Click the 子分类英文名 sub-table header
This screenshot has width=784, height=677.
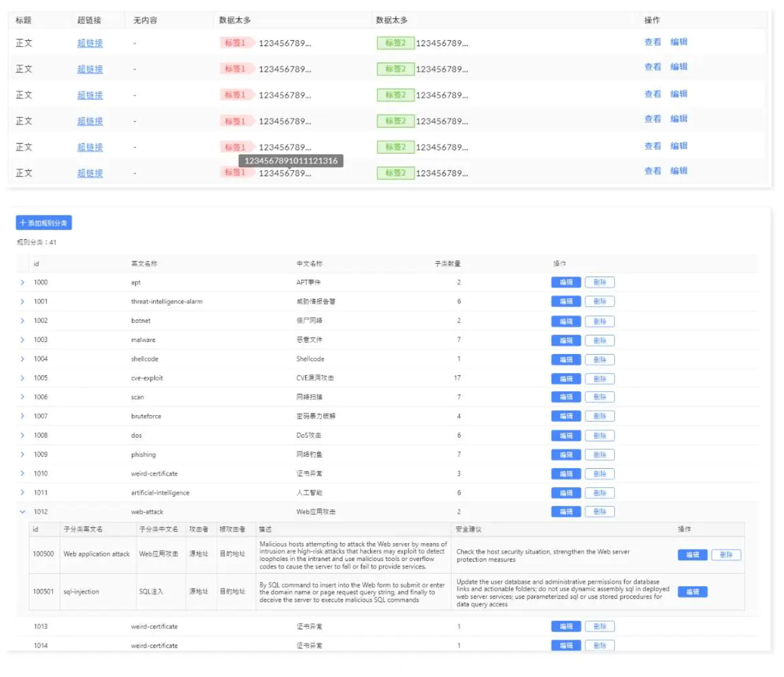[x=83, y=529]
